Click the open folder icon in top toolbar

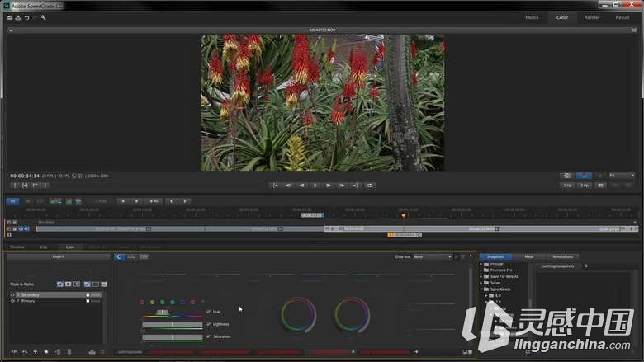click(10, 17)
